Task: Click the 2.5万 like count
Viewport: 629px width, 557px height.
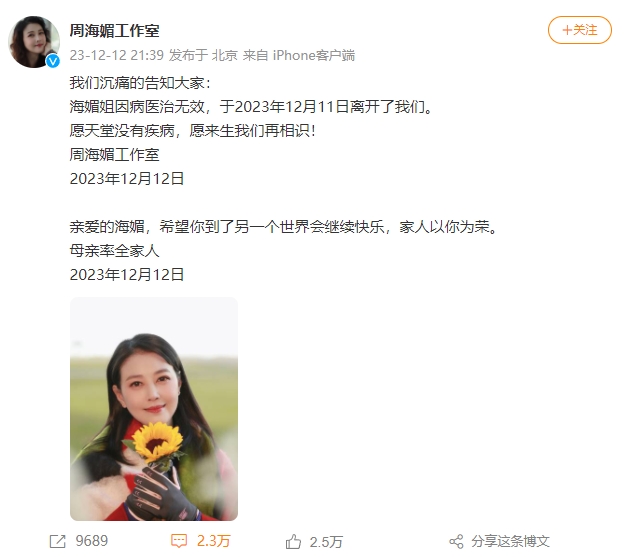Action: pos(326,542)
